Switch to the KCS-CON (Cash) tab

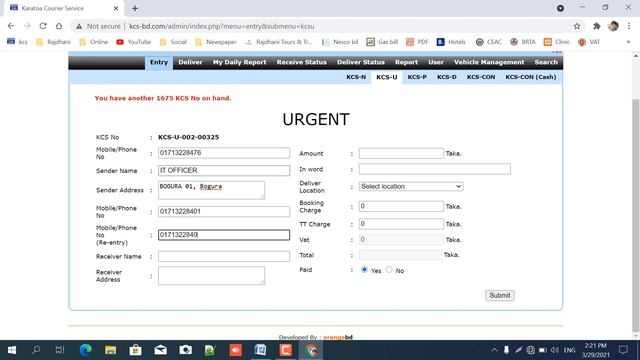(x=531, y=77)
